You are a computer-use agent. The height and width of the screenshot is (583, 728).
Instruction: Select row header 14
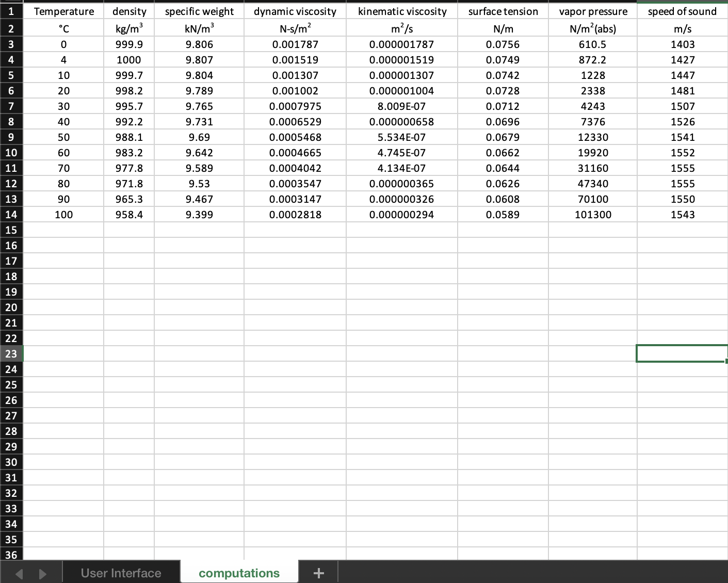click(x=11, y=215)
